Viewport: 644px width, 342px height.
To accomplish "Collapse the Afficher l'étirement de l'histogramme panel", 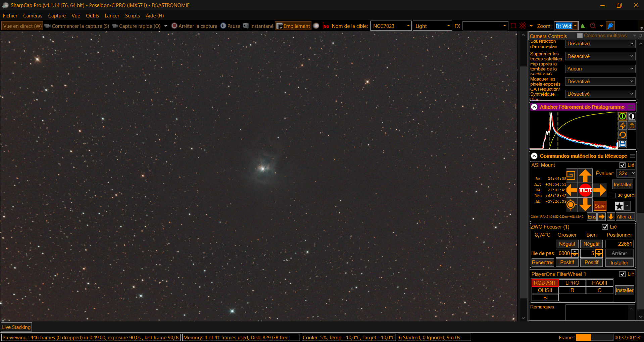I will [534, 107].
